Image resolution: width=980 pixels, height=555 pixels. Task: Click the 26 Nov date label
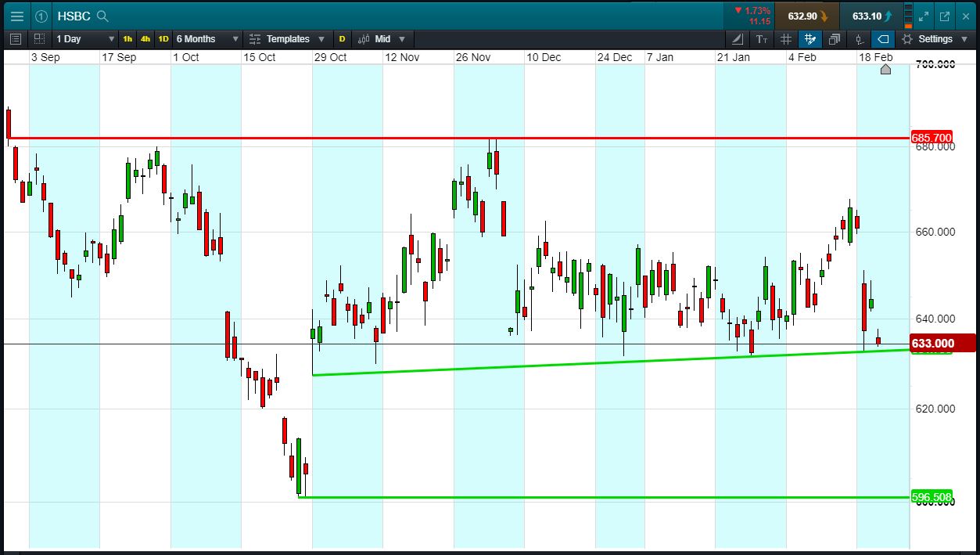point(473,57)
